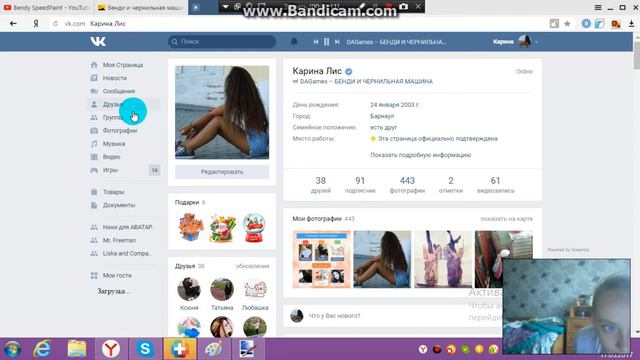Screen dimensions: 640x360
Task: Open Моя Страница in sidebar
Action: 123,65
